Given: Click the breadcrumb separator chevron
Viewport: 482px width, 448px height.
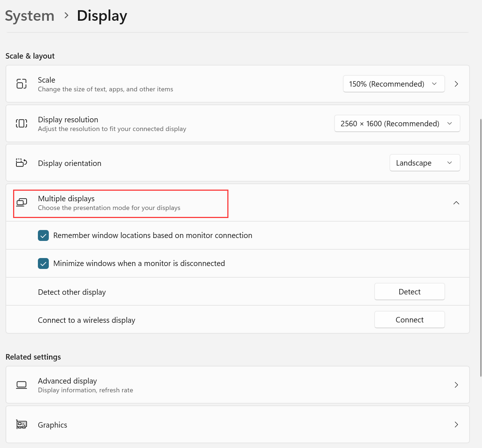Looking at the screenshot, I should (66, 15).
